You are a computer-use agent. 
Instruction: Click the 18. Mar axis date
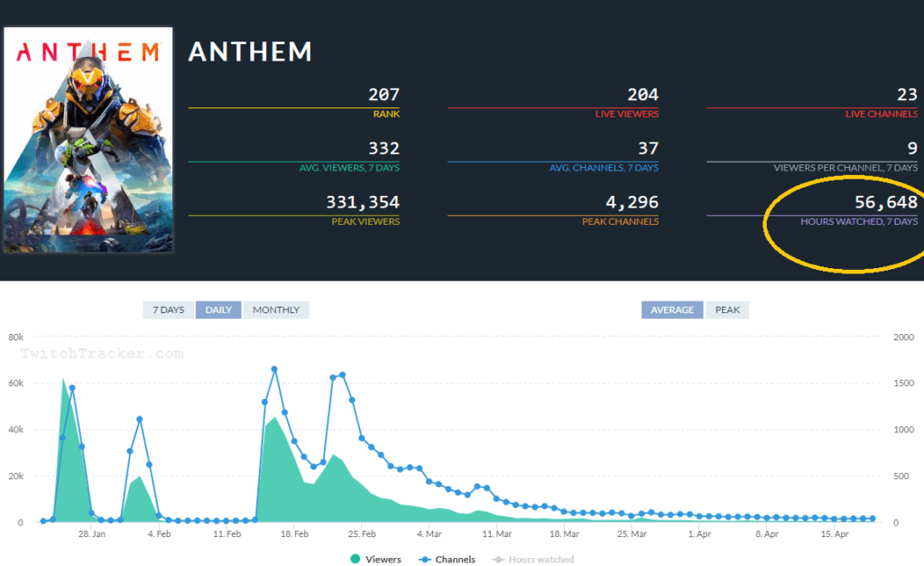click(x=565, y=534)
